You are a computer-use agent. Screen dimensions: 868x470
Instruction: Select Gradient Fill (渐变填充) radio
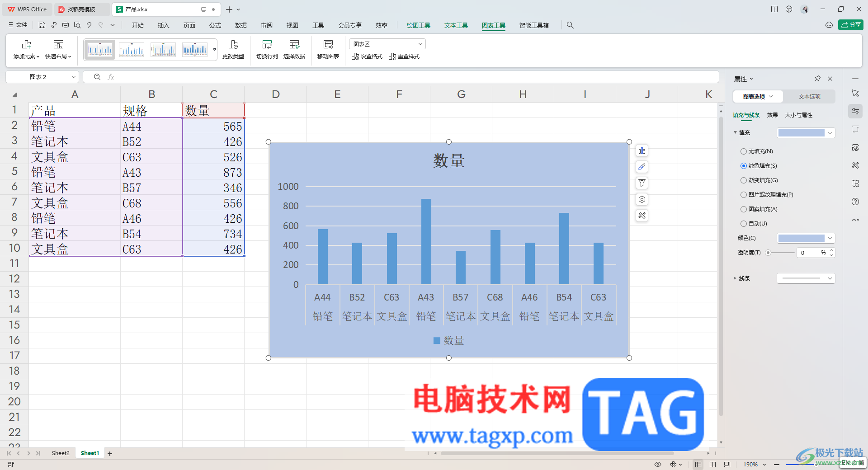[x=743, y=180]
